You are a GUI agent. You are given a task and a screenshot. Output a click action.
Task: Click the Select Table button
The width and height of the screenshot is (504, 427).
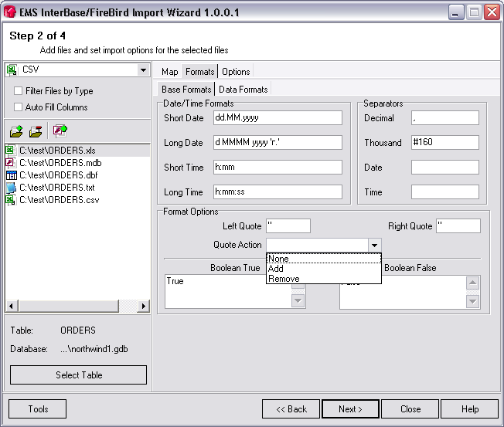pos(78,374)
